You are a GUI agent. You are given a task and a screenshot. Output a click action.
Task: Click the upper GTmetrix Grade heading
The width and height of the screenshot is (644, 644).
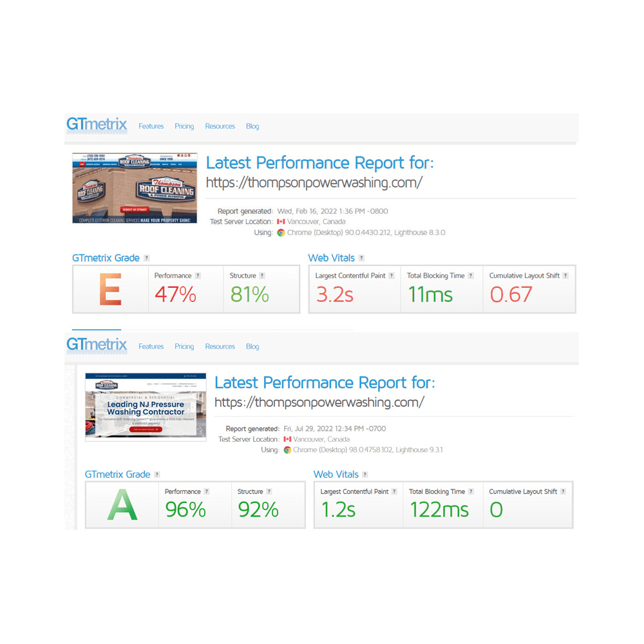pos(106,258)
